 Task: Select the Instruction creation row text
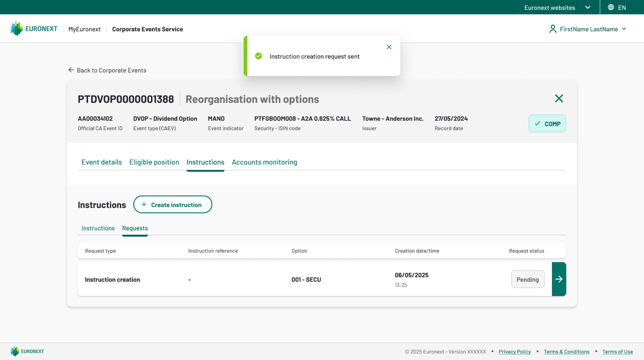pyautogui.click(x=113, y=280)
